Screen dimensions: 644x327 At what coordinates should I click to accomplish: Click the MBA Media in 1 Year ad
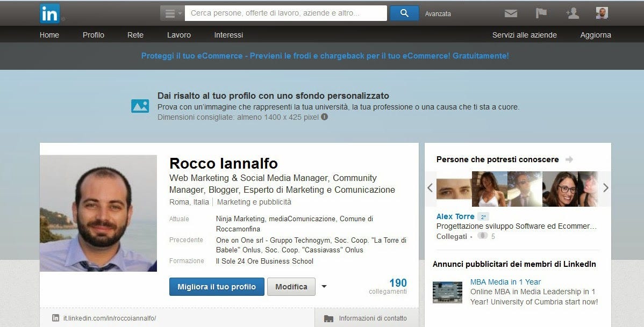click(505, 282)
